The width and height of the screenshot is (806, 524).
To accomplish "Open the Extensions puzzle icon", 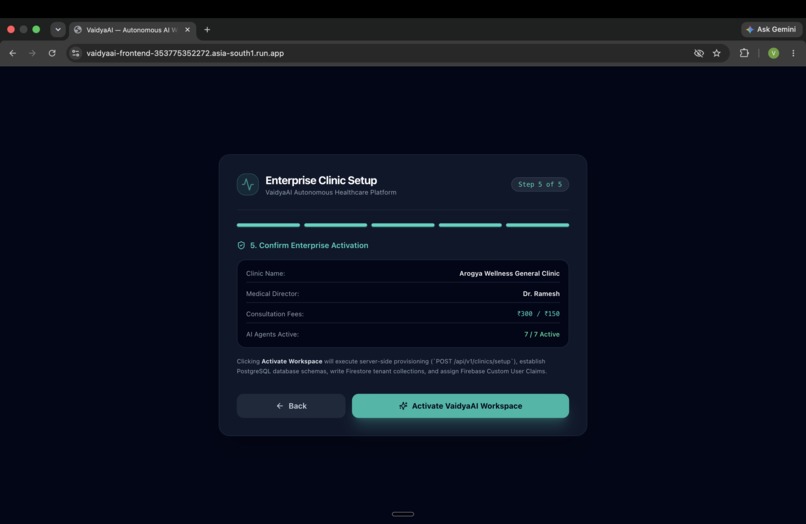I will pos(744,53).
